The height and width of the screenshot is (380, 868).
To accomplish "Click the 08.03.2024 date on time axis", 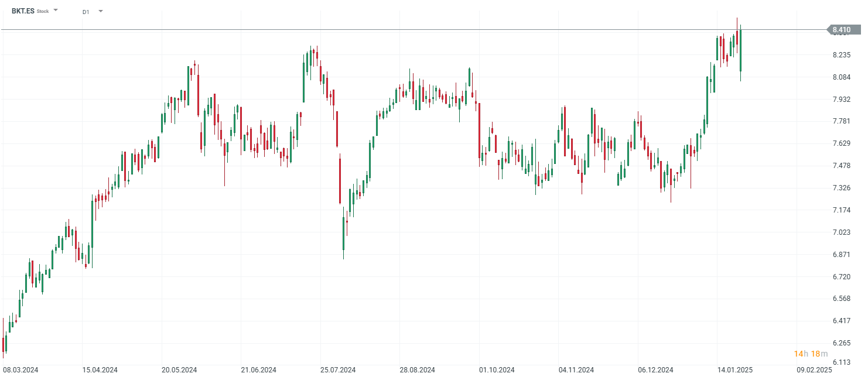I will 20,370.
